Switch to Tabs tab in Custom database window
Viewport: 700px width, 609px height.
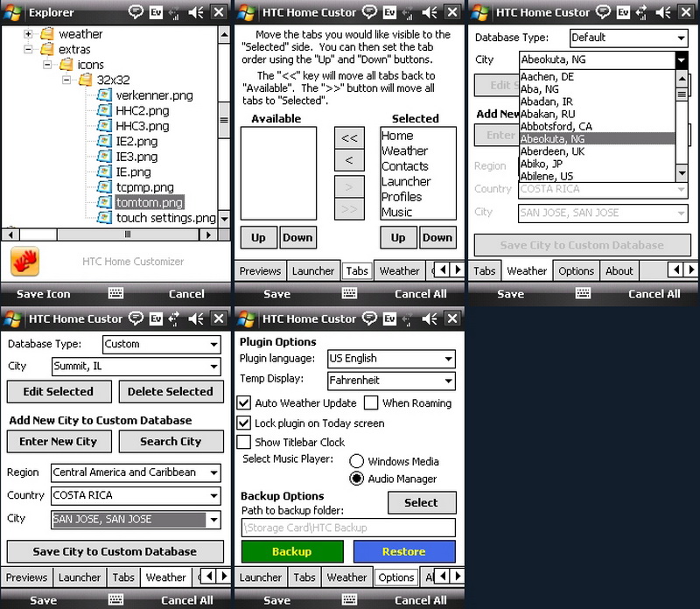(x=123, y=577)
